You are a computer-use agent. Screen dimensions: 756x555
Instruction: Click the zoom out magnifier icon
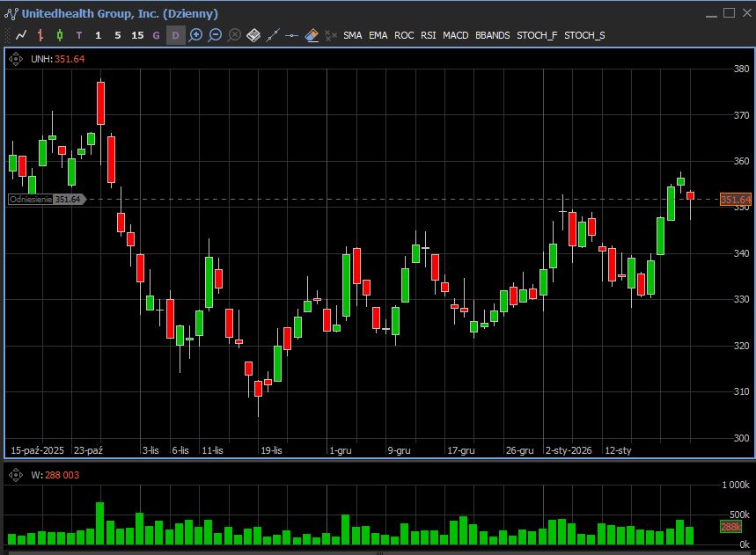tap(215, 35)
